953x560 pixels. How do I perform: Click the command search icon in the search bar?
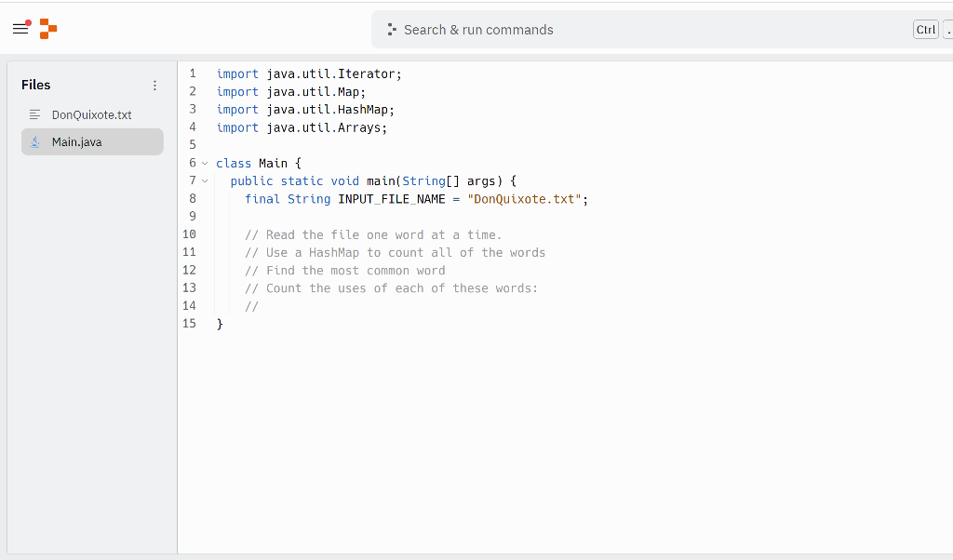tap(392, 30)
